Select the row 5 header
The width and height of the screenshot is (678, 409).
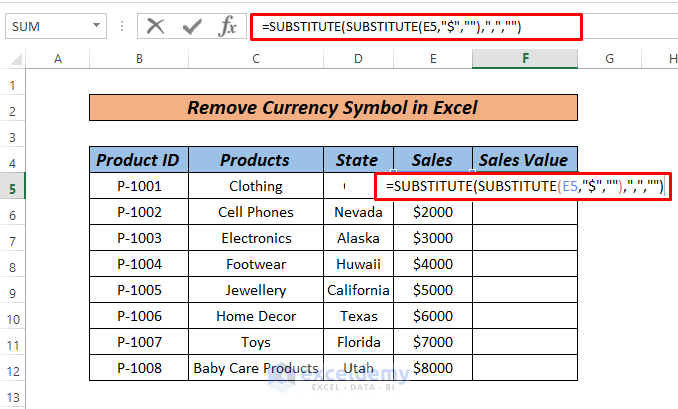pyautogui.click(x=13, y=186)
